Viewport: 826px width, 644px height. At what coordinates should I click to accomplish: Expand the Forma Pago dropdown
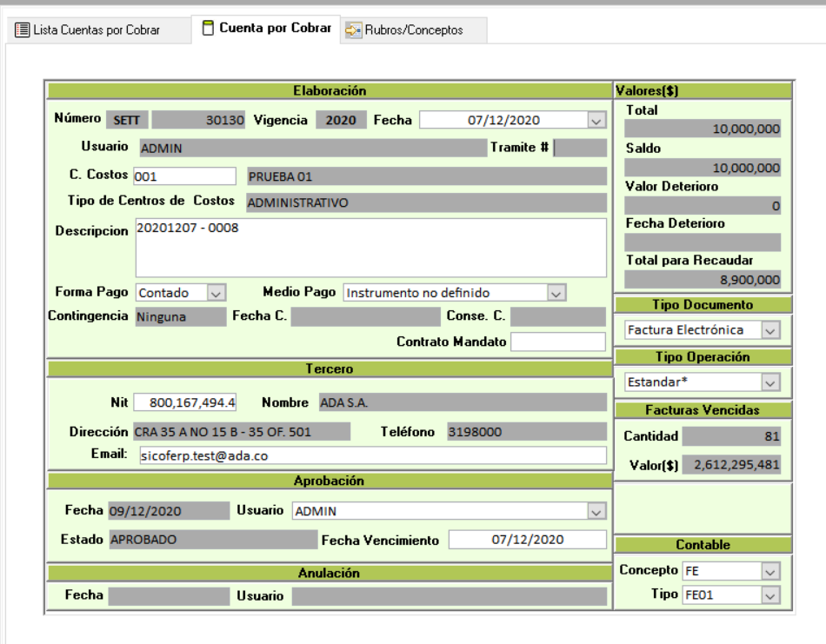[216, 293]
